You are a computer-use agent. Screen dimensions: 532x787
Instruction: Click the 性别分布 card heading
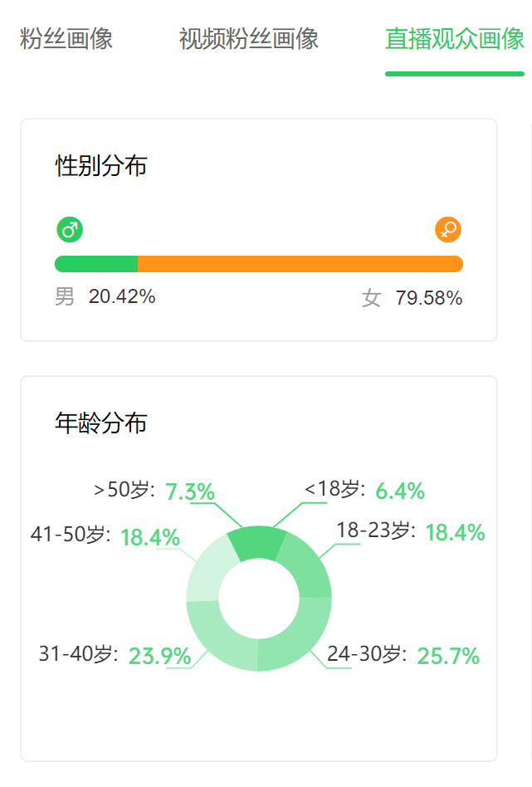click(x=101, y=166)
